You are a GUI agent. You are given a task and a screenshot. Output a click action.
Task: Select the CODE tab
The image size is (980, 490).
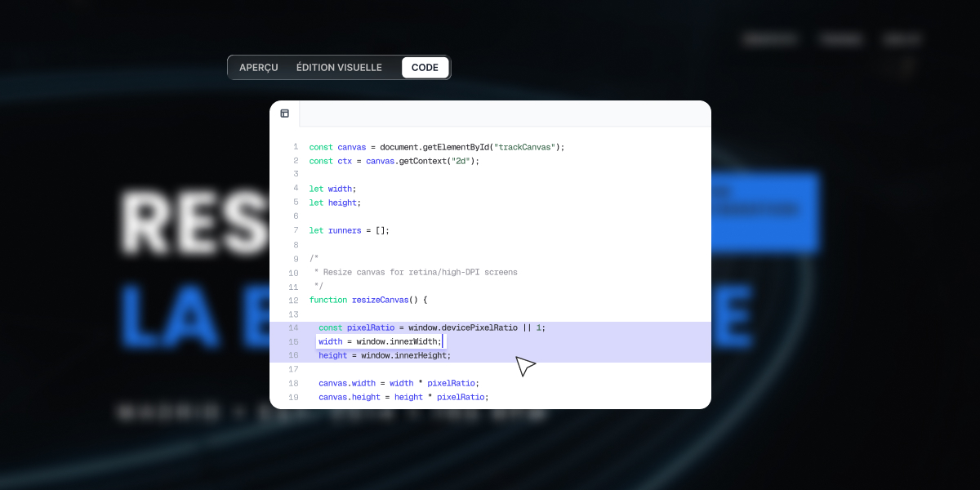click(x=425, y=68)
